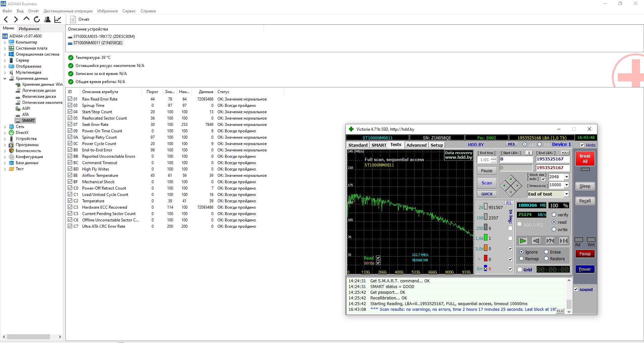Expand the Системная плата tree node
This screenshot has height=343, width=644.
[x=5, y=49]
